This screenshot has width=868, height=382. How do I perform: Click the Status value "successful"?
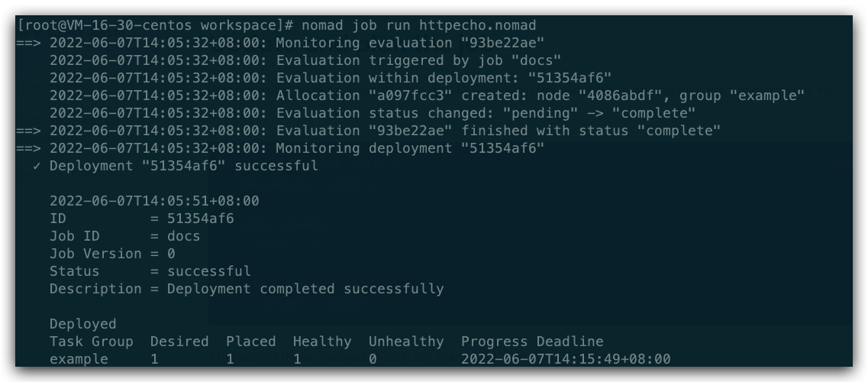[208, 271]
